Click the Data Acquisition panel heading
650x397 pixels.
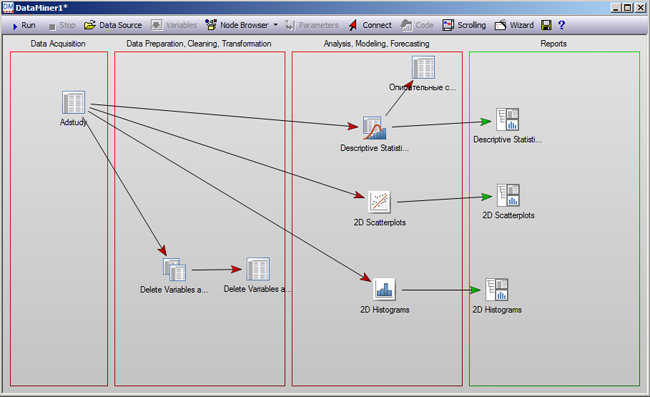coord(58,44)
